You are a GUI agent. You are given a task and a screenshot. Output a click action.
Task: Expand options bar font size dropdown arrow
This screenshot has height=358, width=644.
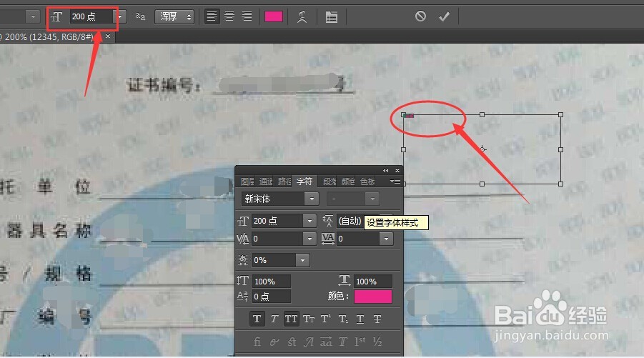[120, 17]
